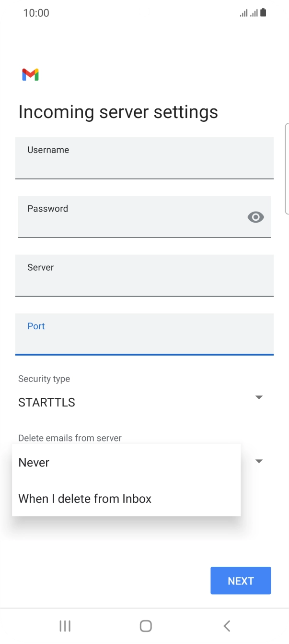Click the STARTTLS chevron arrow
Image resolution: width=289 pixels, height=644 pixels.
259,397
